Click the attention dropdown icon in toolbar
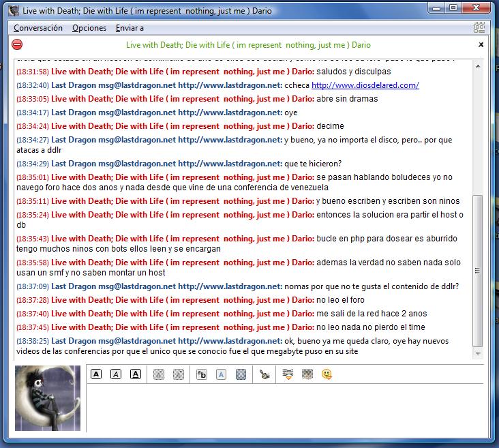This screenshot has width=499, height=448. (x=288, y=374)
